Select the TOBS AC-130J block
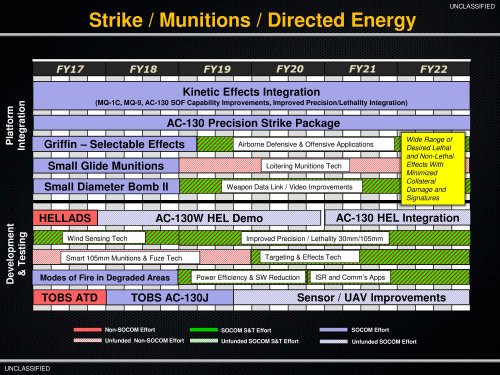 pyautogui.click(x=170, y=297)
